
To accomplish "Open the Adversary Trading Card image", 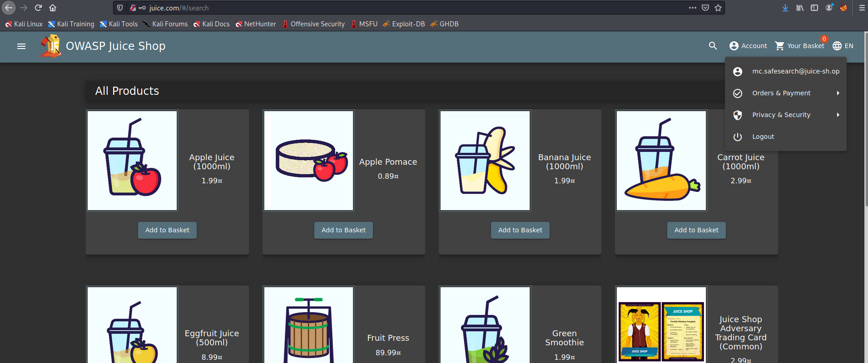I will [661, 325].
